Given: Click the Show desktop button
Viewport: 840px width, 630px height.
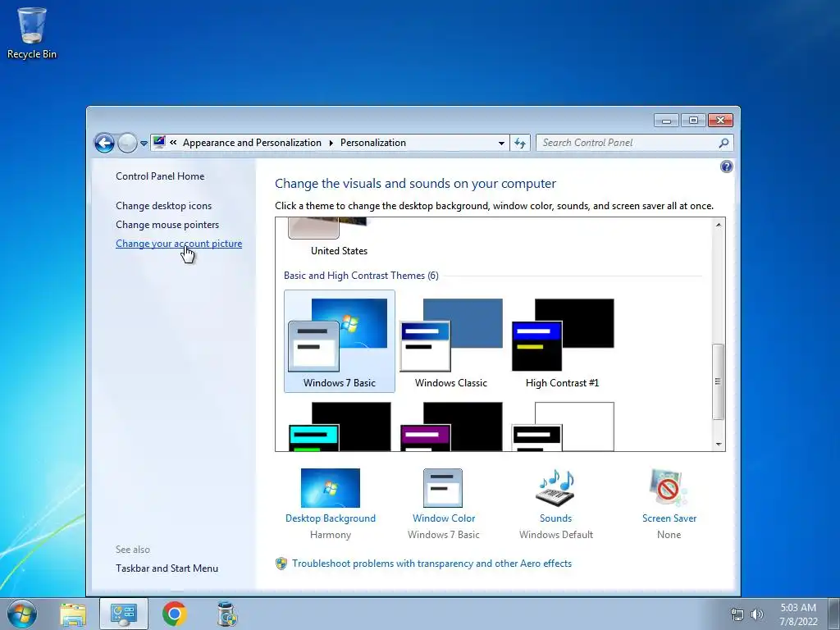Looking at the screenshot, I should tap(834, 614).
